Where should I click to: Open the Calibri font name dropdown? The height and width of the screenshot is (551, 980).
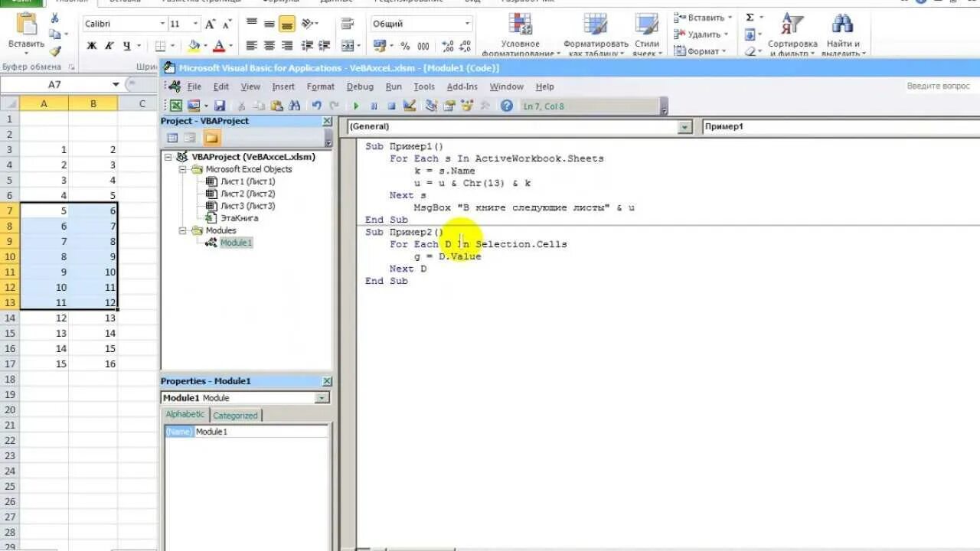click(x=162, y=24)
